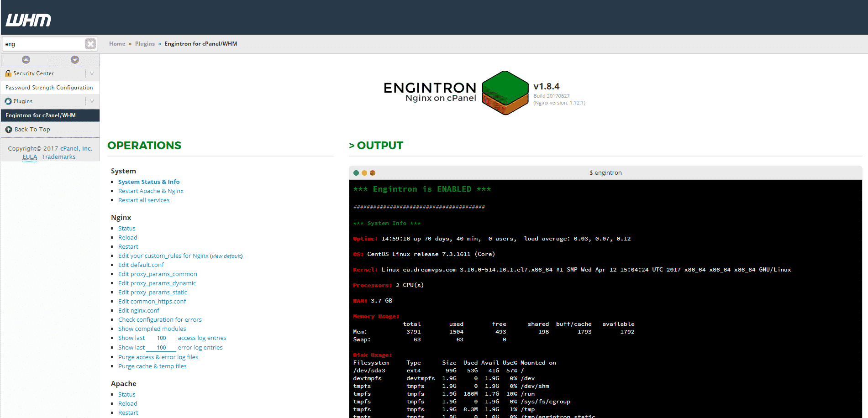This screenshot has height=418, width=868.
Task: Open Edit nginx.conf
Action: [x=139, y=311]
